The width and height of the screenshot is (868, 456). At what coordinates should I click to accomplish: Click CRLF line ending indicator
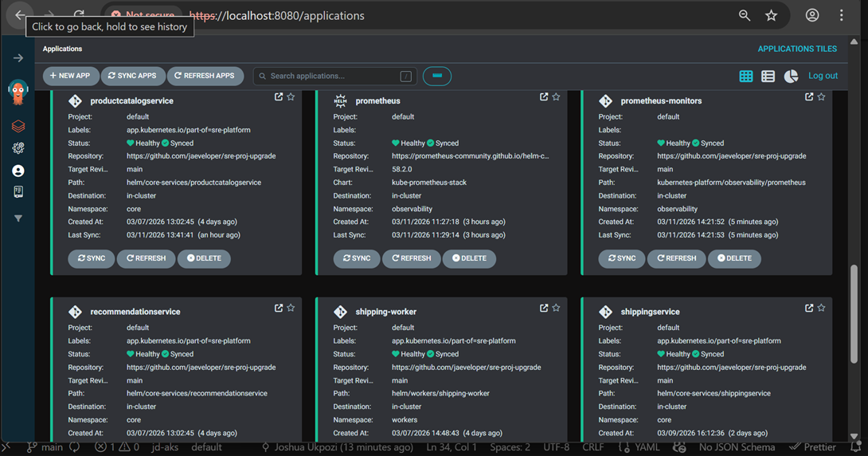(x=593, y=447)
